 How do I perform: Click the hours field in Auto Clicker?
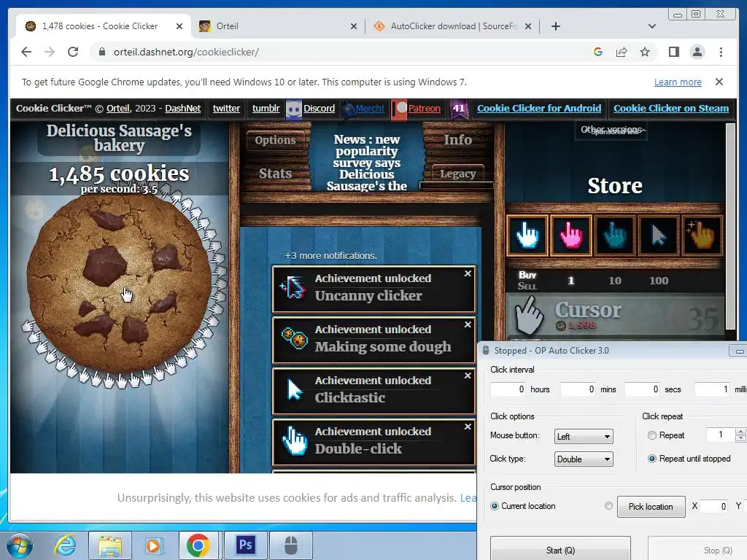coord(508,389)
